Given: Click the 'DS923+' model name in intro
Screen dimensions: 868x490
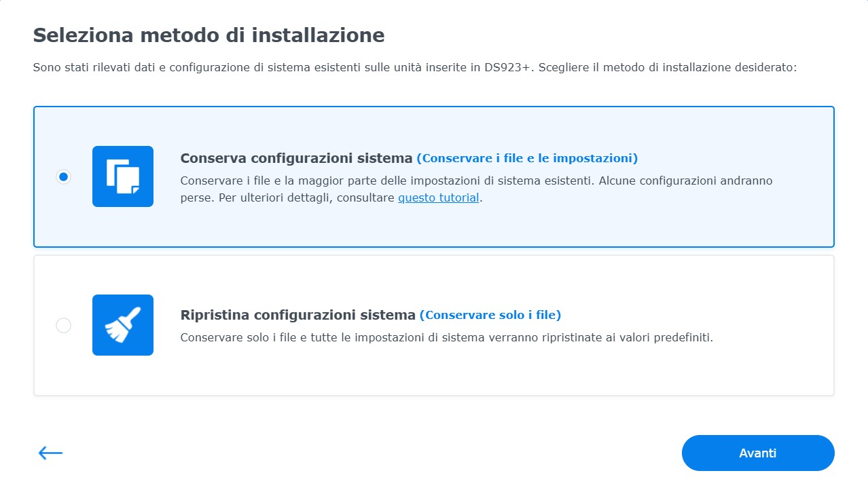Looking at the screenshot, I should [508, 68].
